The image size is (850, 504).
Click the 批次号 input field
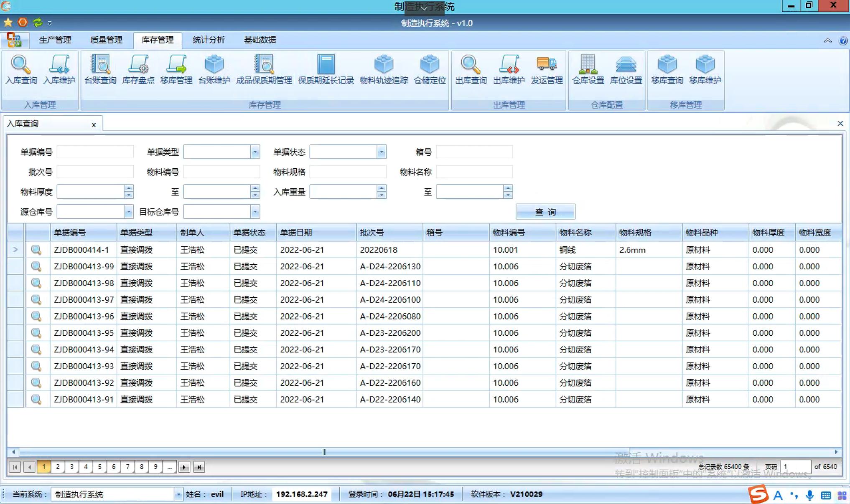tap(95, 172)
